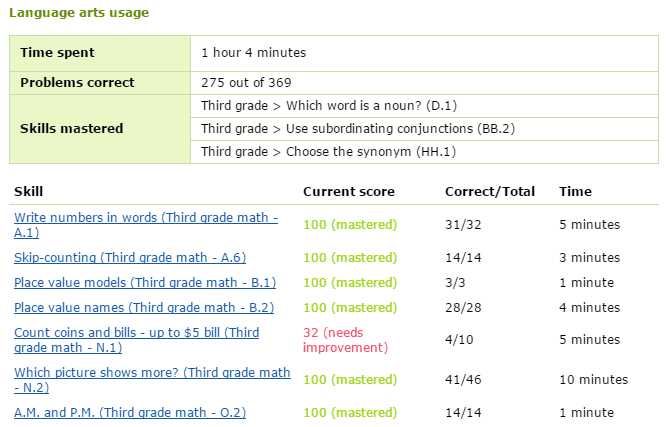Image resolution: width=668 pixels, height=427 pixels.
Task: Click the Correct/Total column header
Action: click(490, 192)
